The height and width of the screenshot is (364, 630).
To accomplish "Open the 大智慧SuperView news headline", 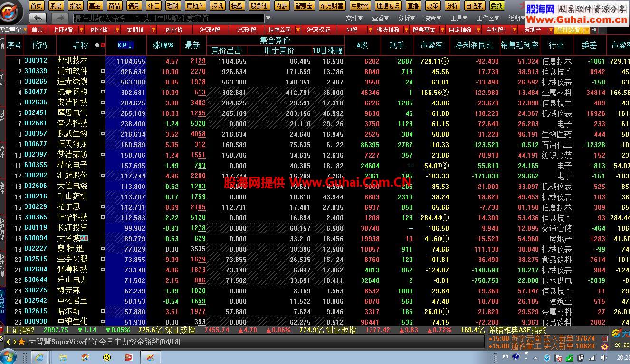I will click(104, 342).
